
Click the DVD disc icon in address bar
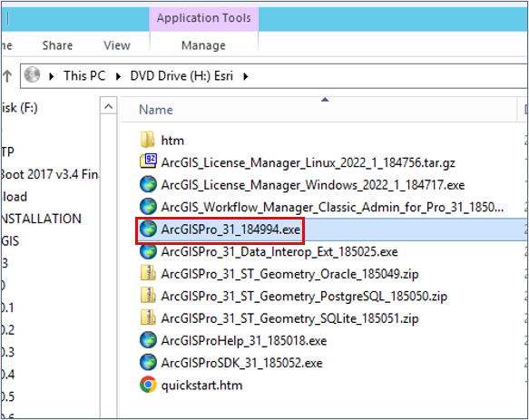[x=33, y=75]
